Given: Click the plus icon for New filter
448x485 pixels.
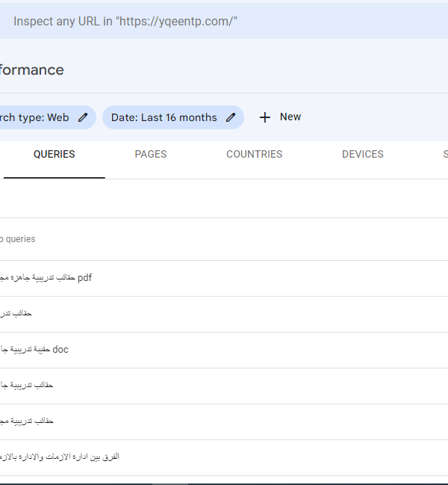Looking at the screenshot, I should point(265,117).
